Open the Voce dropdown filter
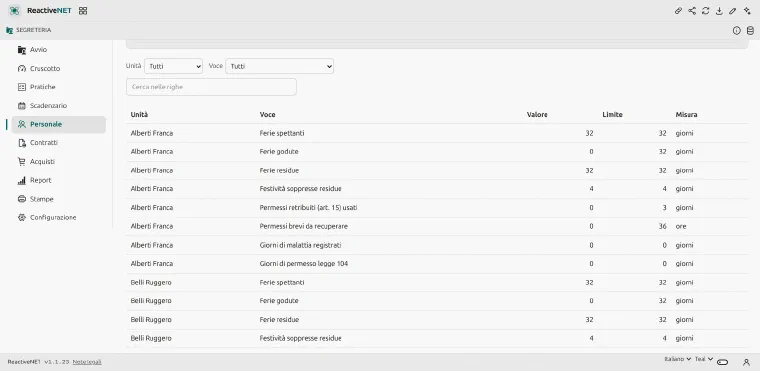 pyautogui.click(x=280, y=66)
